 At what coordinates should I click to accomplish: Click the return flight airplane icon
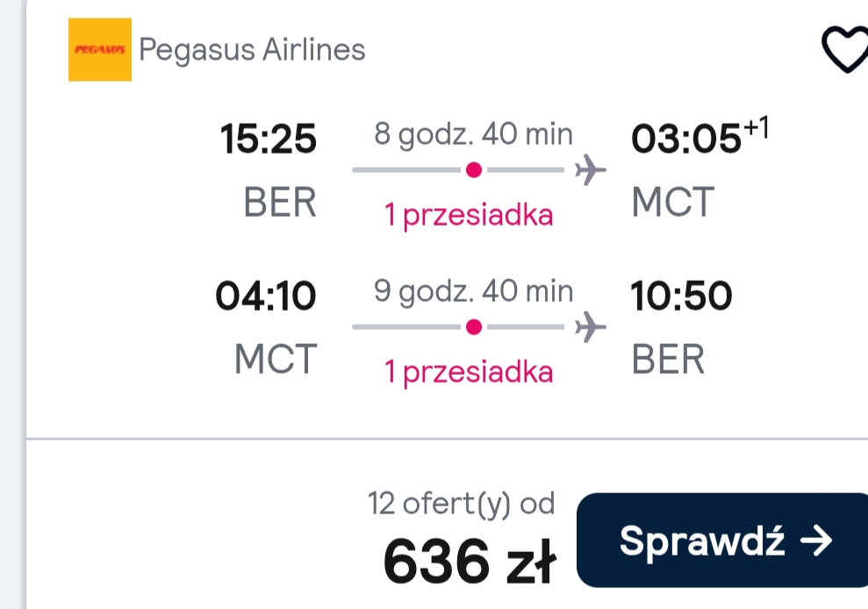tap(591, 326)
